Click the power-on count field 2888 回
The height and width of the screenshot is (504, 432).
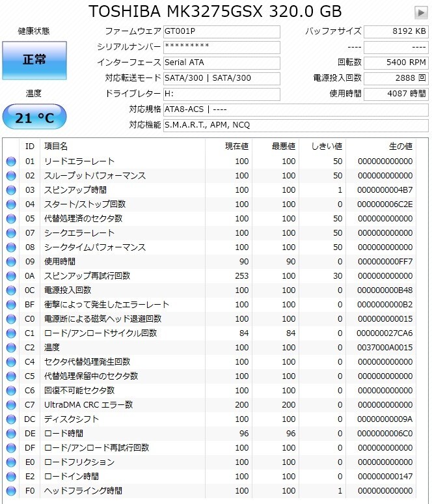pyautogui.click(x=396, y=78)
